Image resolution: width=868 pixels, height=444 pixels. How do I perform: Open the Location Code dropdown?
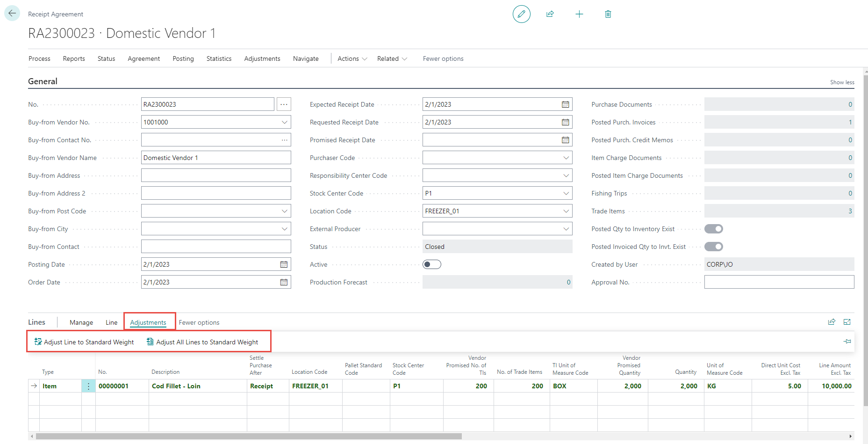tap(566, 211)
